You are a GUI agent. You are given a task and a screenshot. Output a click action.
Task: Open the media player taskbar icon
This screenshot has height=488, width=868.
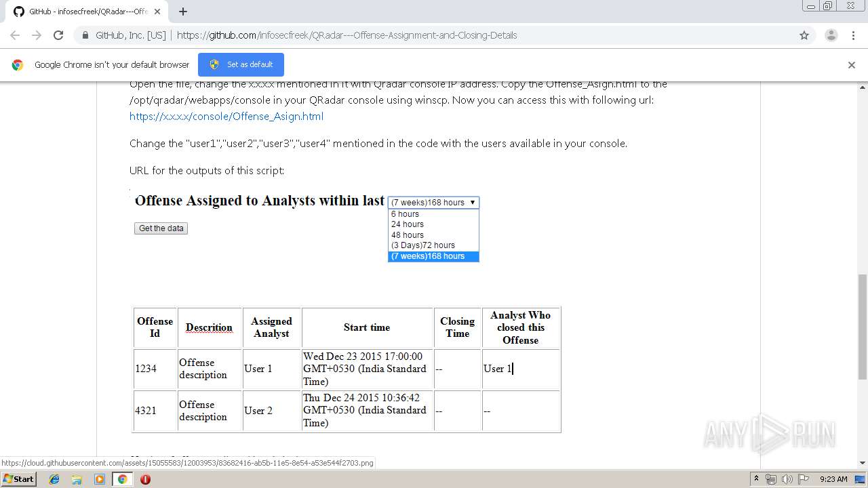click(x=100, y=479)
